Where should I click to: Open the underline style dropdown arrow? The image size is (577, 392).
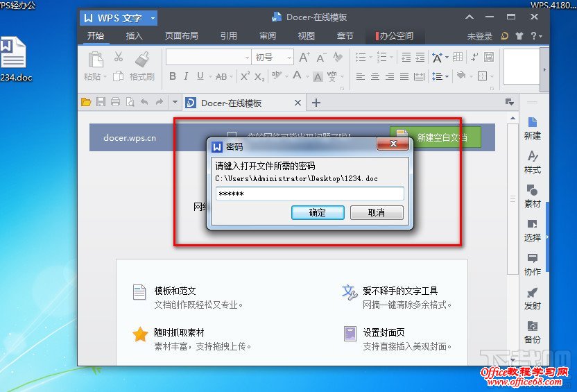210,76
